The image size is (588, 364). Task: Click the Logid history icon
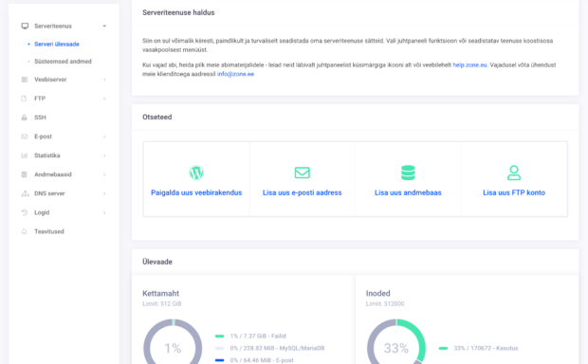(x=25, y=212)
